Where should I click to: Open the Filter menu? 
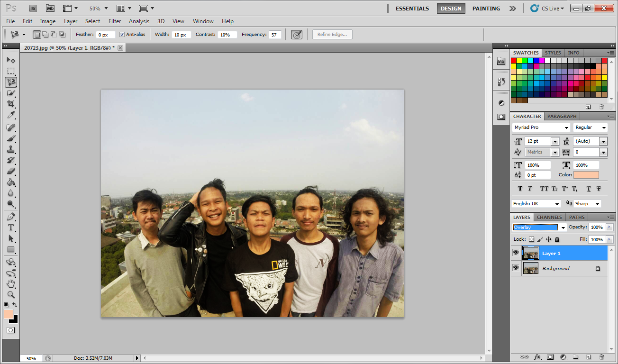pyautogui.click(x=114, y=21)
